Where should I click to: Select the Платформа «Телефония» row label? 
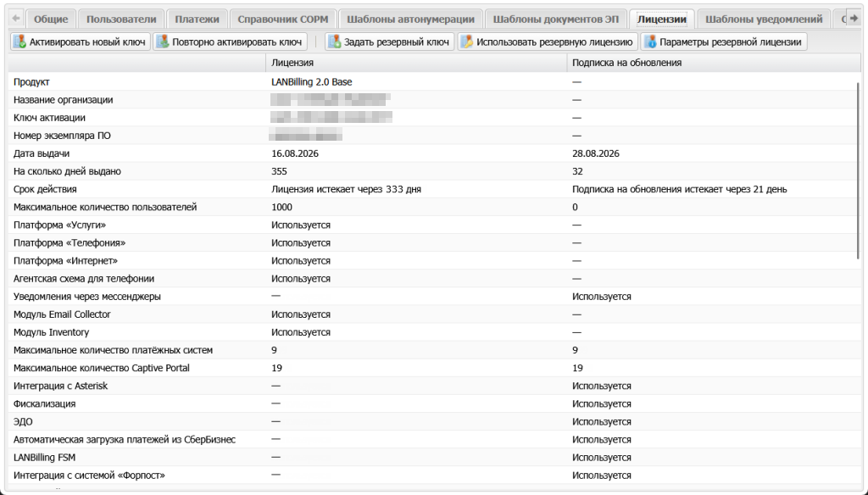tap(70, 243)
